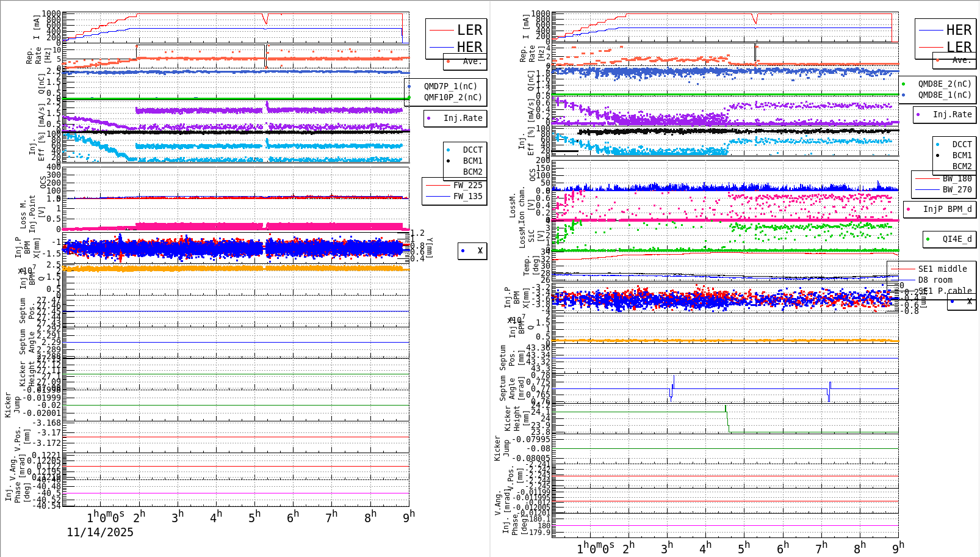The image size is (980, 557).
Task: Click the DCCT legend entry in the right plot
Action: 962,145
